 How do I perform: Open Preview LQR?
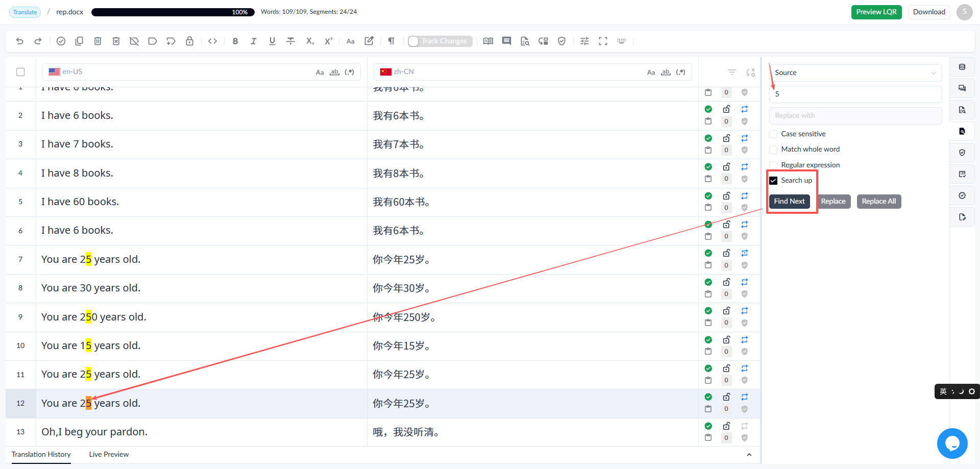coord(876,12)
